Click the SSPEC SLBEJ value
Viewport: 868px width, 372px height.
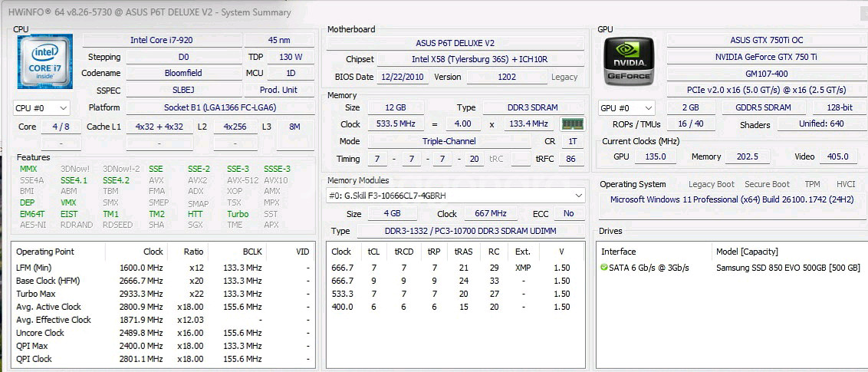(183, 90)
